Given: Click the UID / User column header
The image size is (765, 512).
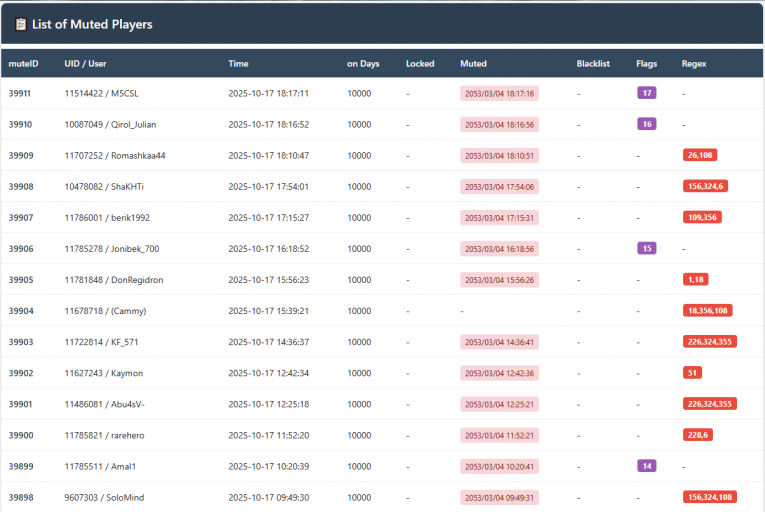Looking at the screenshot, I should [x=85, y=64].
